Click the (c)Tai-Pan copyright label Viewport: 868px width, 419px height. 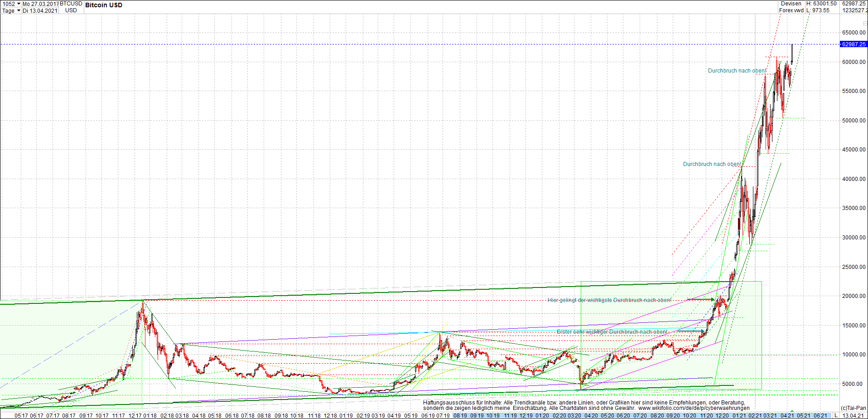(x=854, y=408)
